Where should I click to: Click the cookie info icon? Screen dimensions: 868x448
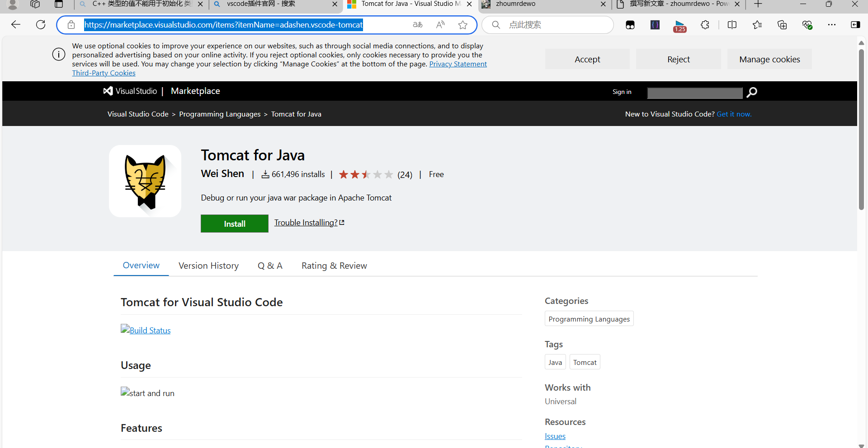(x=59, y=55)
